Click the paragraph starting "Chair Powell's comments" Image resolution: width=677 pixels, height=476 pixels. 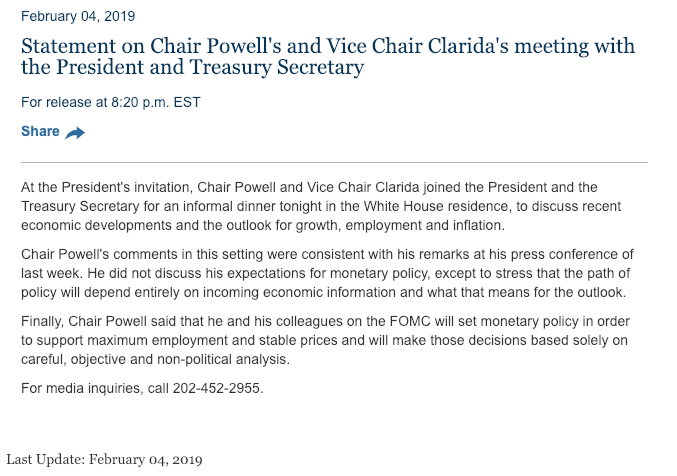pyautogui.click(x=327, y=273)
